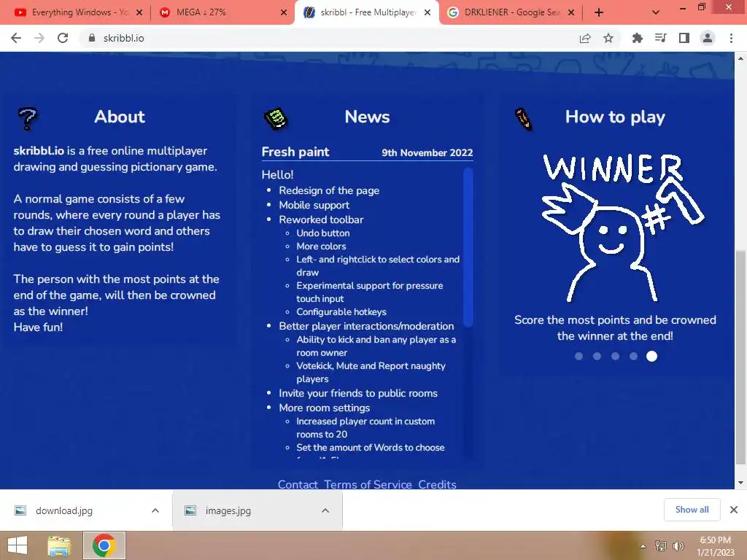Toggle the browser side panel icon
This screenshot has width=747, height=560.
pyautogui.click(x=684, y=38)
